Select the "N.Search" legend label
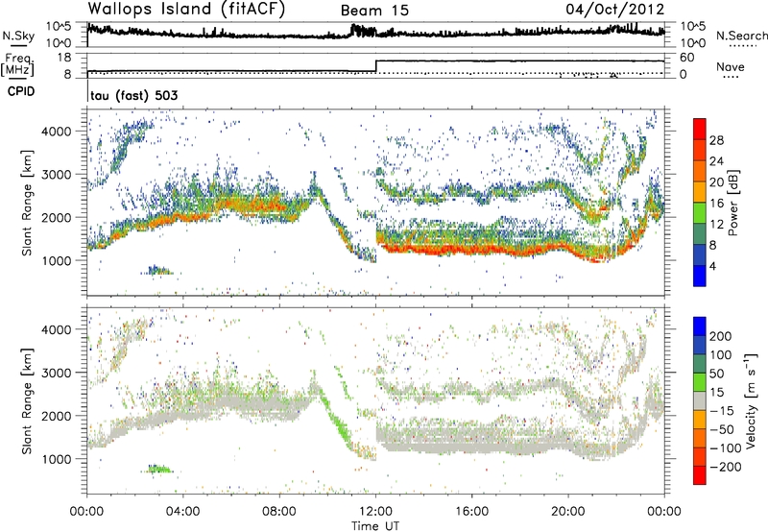 741,36
